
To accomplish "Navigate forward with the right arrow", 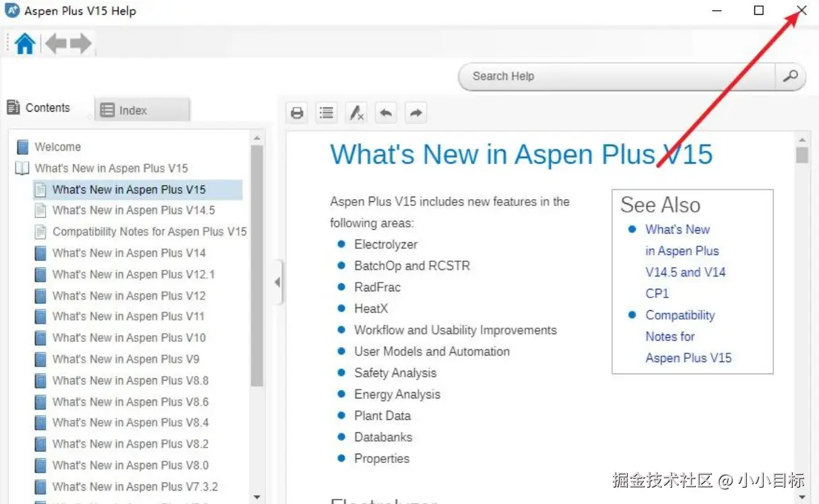I will [80, 44].
